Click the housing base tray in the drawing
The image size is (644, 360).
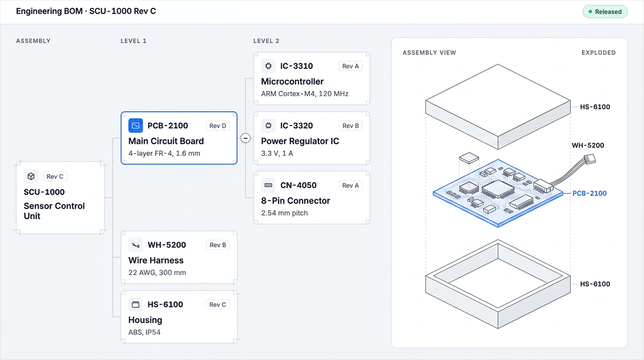point(498,284)
